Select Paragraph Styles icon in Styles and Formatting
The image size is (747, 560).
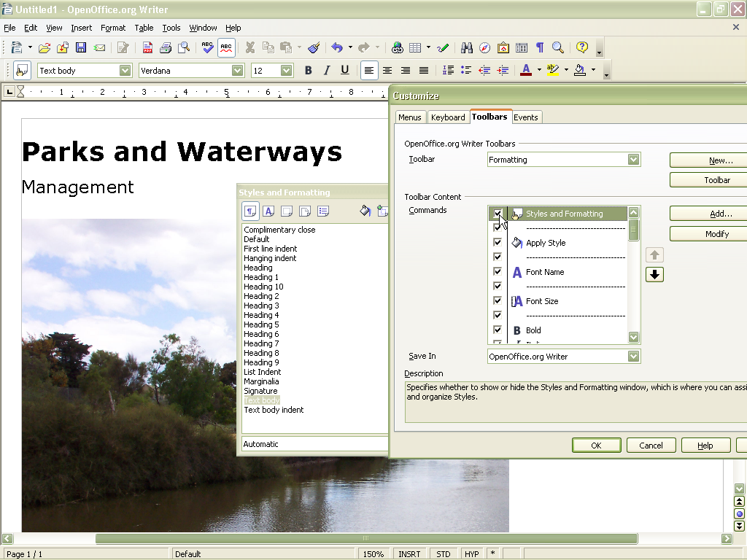(251, 211)
